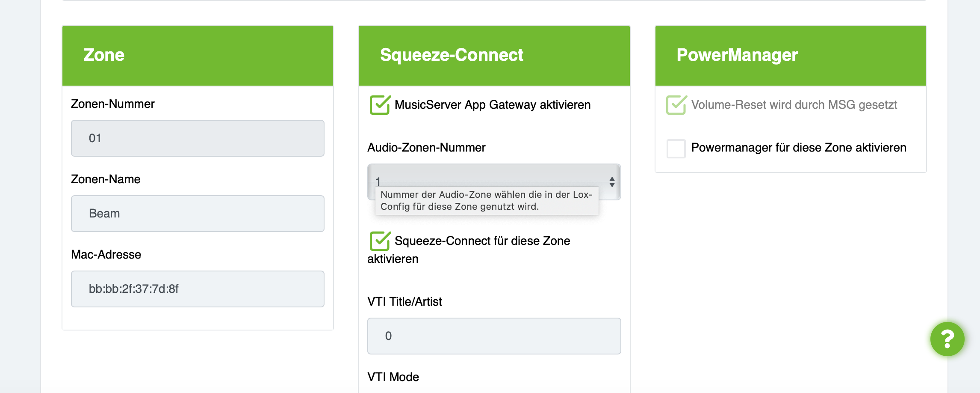
Task: Disable Squeeze-Connect für diese Zone checkbox
Action: click(379, 241)
